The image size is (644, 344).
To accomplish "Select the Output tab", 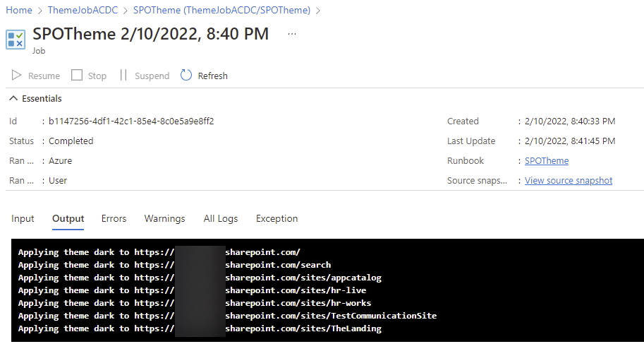I will tap(68, 218).
